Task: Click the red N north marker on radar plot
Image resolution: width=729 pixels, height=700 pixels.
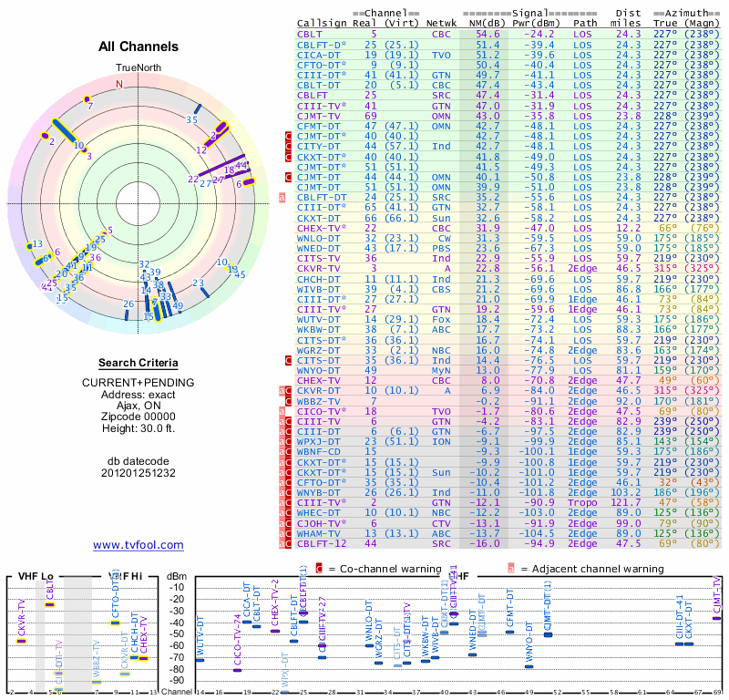Action: tap(119, 84)
